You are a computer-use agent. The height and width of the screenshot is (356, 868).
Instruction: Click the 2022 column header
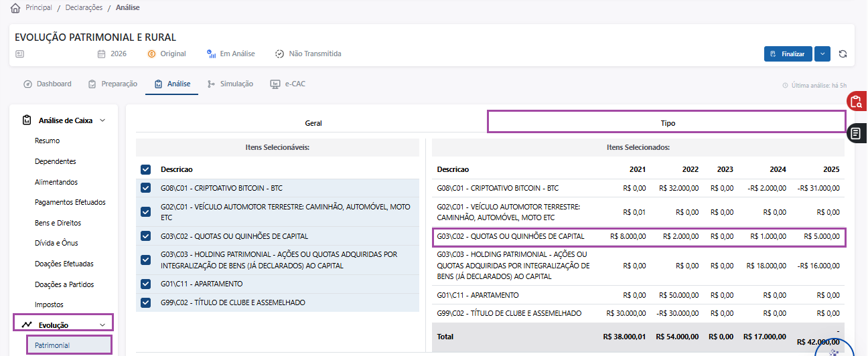click(x=690, y=169)
